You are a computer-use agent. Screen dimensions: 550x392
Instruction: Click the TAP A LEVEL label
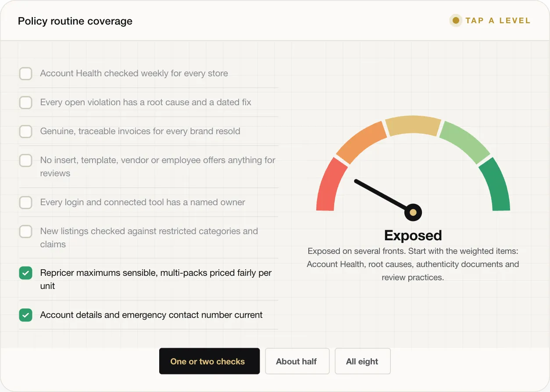point(498,21)
